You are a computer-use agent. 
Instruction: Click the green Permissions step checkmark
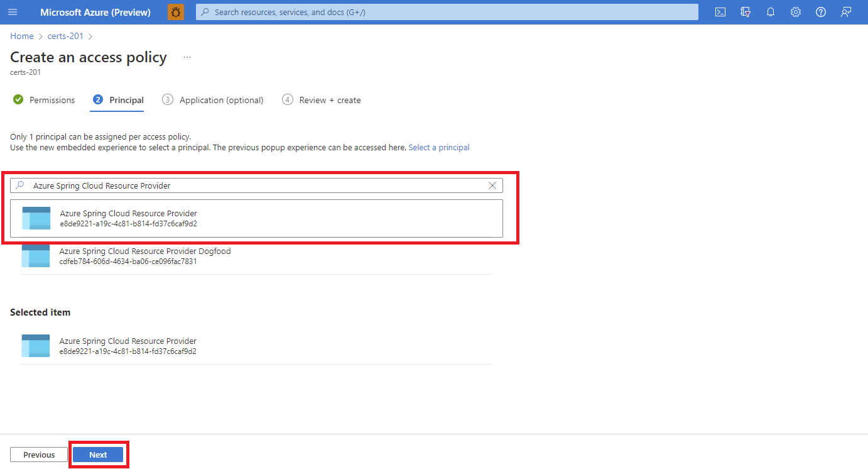18,100
